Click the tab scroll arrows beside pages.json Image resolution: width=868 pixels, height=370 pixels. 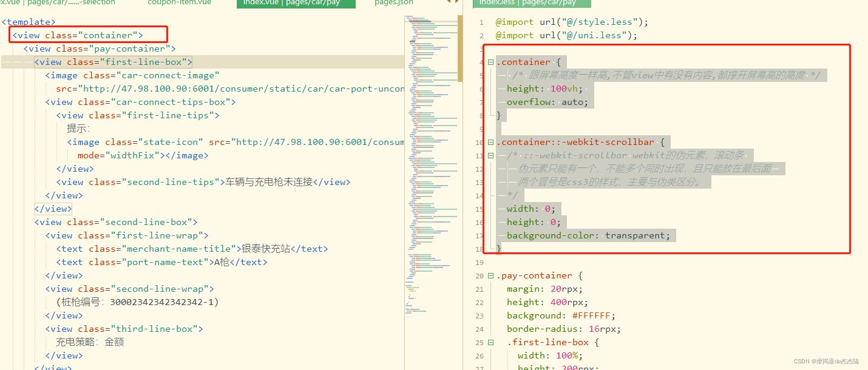(453, 2)
